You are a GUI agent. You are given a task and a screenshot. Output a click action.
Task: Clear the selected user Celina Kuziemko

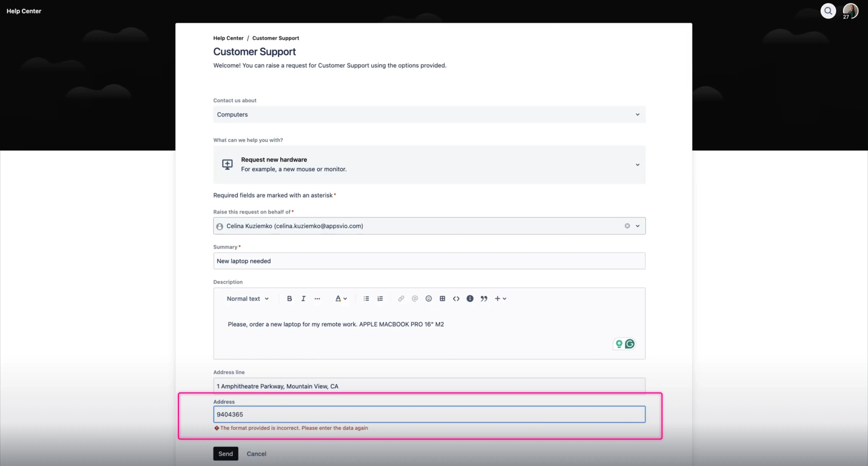click(x=627, y=226)
